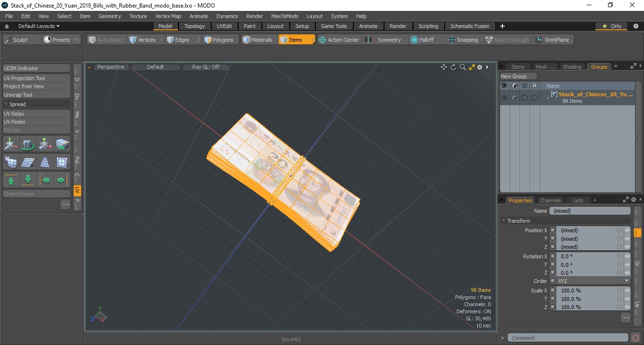Click the spherical grid icon
The image size is (644, 345).
[62, 162]
